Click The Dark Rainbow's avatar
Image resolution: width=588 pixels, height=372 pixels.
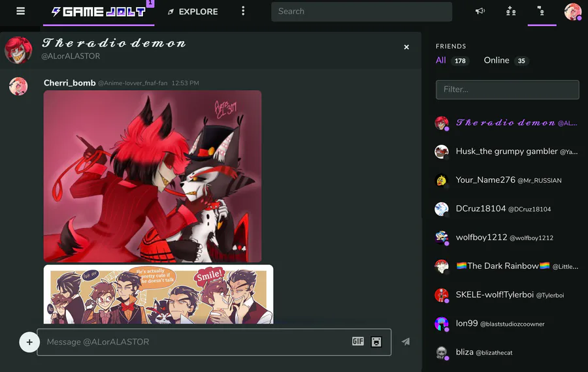442,267
